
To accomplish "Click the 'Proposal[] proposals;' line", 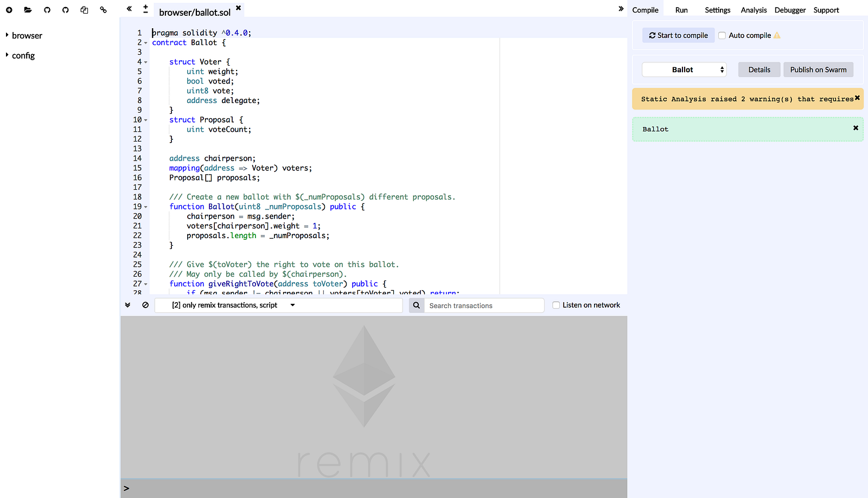I will pos(215,178).
